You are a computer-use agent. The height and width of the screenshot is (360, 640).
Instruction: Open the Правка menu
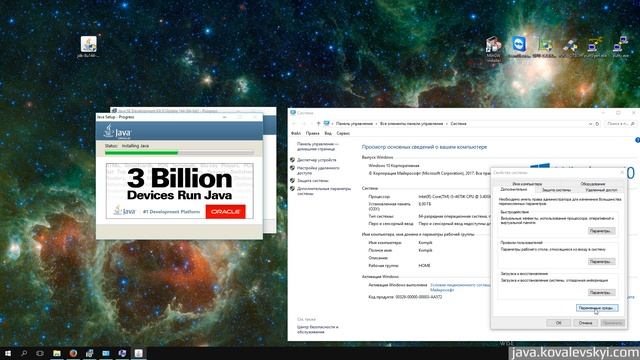pyautogui.click(x=313, y=133)
